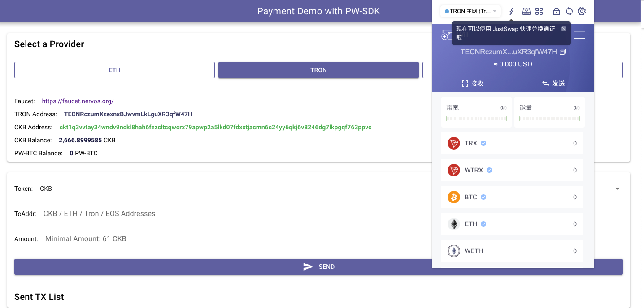Open the four-squares DApp grid icon
Image resolution: width=644 pixels, height=308 pixels.
click(x=539, y=11)
